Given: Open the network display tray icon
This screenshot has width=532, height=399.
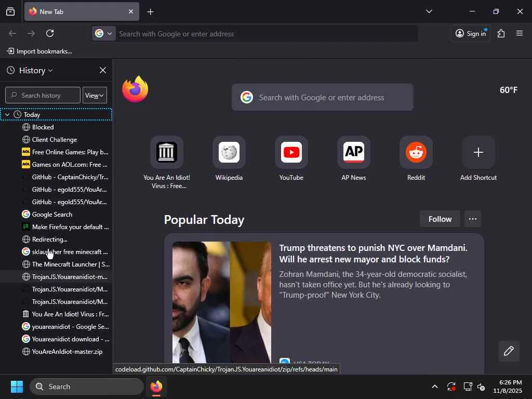Looking at the screenshot, I should (x=468, y=387).
